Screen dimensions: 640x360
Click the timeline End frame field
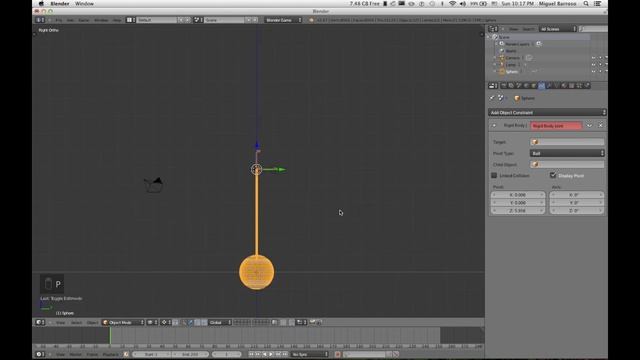point(189,354)
